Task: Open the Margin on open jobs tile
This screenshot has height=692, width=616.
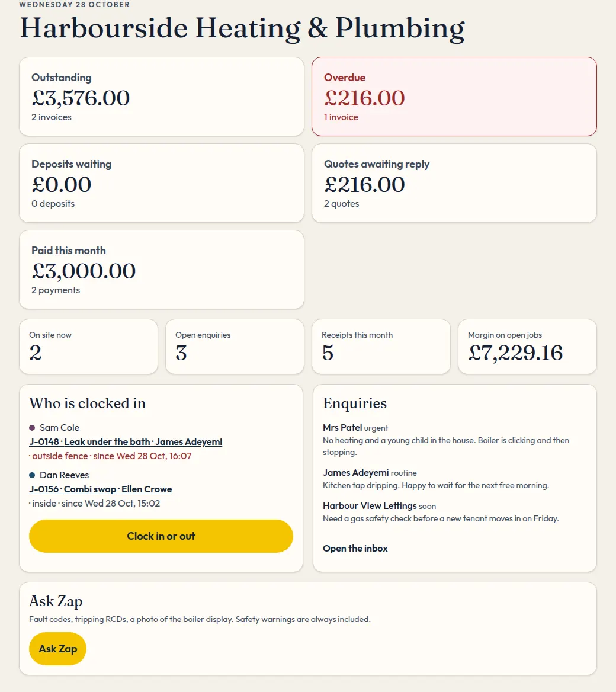Action: 527,347
